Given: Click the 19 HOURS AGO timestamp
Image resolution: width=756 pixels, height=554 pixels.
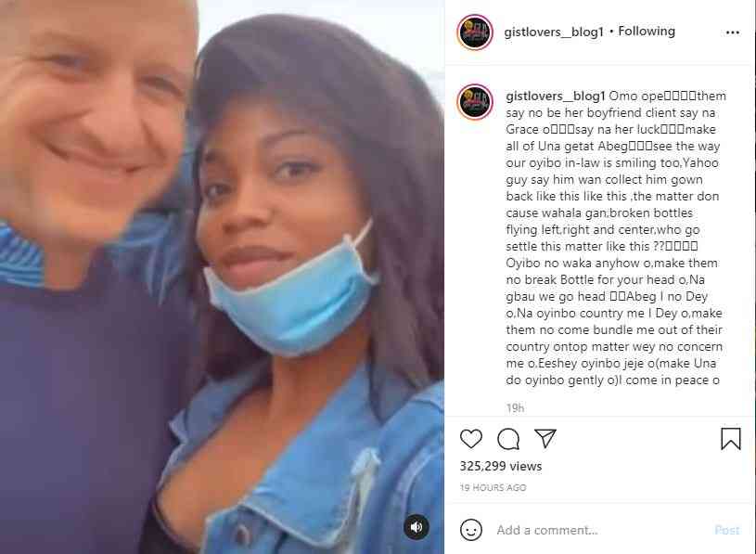Looking at the screenshot, I should (493, 487).
